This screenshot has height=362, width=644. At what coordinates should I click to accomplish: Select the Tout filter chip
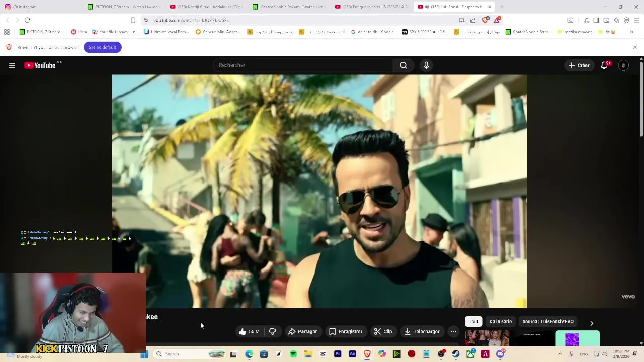coord(474,322)
